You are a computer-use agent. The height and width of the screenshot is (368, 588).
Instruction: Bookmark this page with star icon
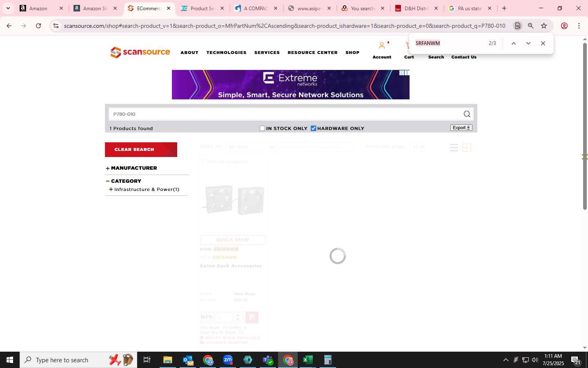(x=544, y=26)
